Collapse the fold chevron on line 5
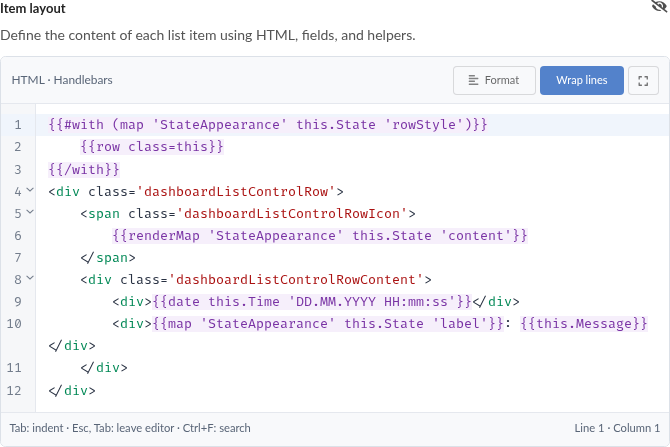This screenshot has width=670, height=447. click(x=30, y=212)
